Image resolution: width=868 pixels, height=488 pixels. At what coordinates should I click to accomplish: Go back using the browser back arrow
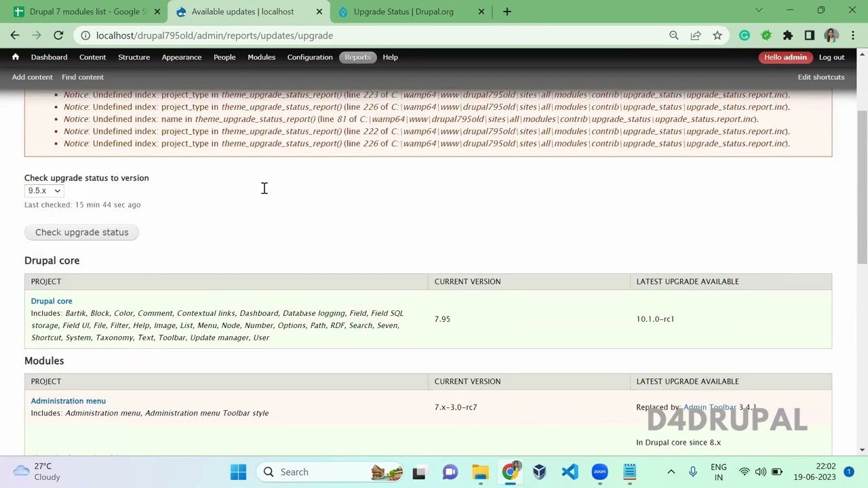click(x=15, y=35)
